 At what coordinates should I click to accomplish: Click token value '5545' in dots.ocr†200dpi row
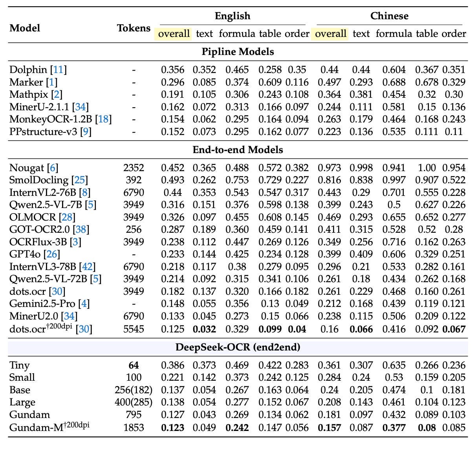(x=134, y=329)
